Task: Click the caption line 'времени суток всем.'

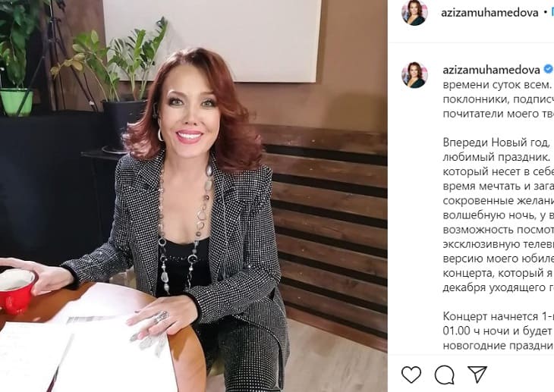Action: (497, 84)
